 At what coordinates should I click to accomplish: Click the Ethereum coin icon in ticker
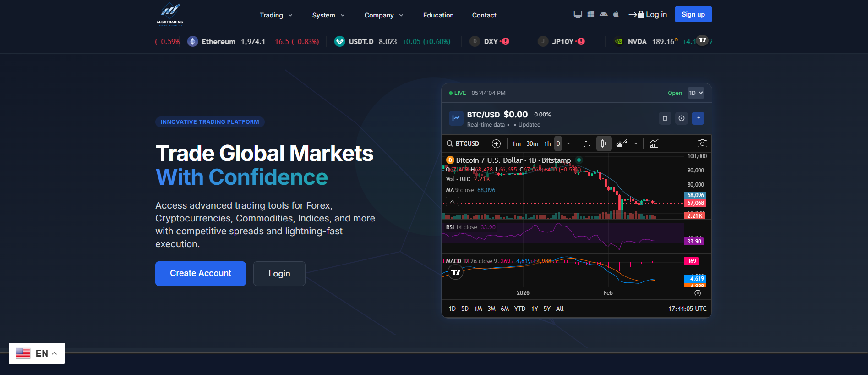click(x=193, y=41)
